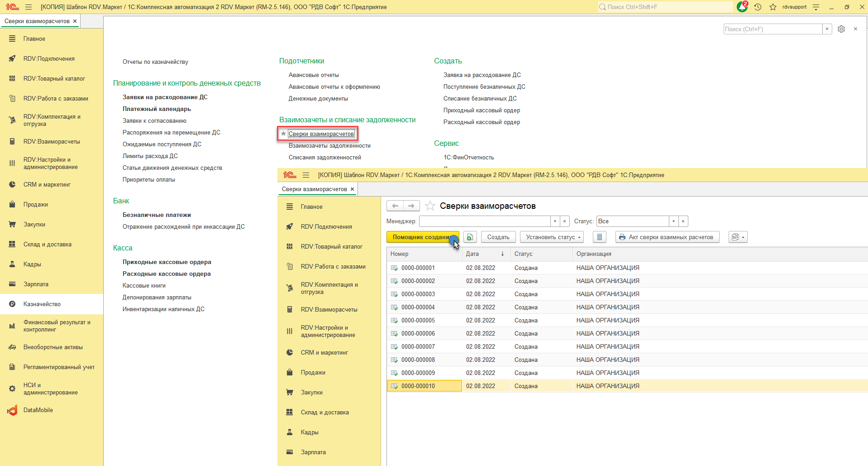Viewport: 868px width, 466px height.
Task: Click the back arrow navigation button
Action: coord(395,206)
